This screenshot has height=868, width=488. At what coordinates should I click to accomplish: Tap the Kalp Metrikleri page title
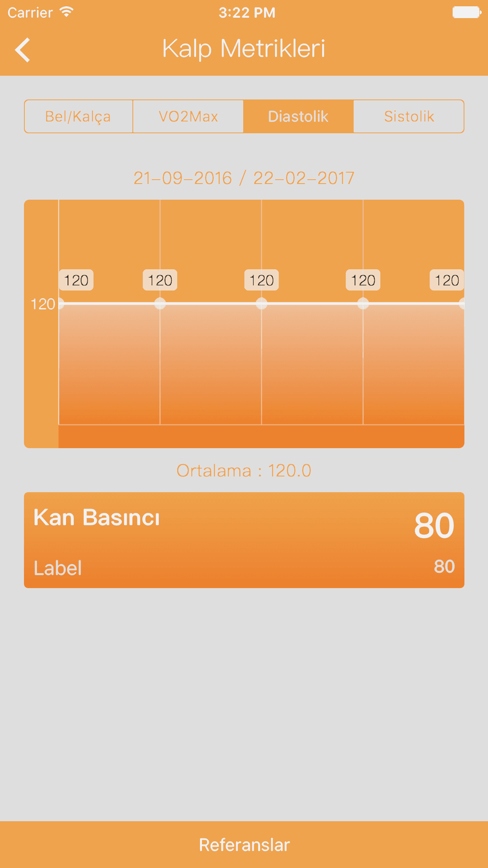click(x=244, y=49)
